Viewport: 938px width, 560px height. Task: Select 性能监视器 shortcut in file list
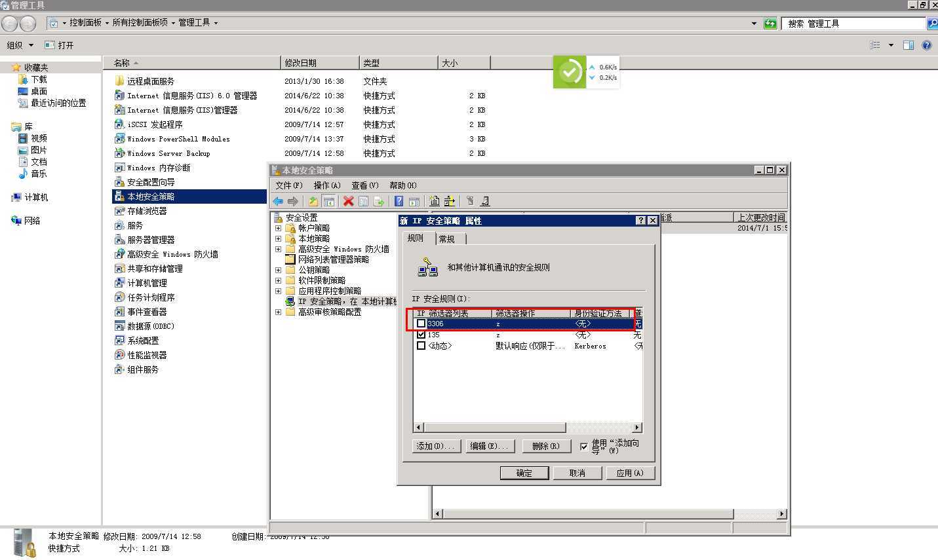141,355
